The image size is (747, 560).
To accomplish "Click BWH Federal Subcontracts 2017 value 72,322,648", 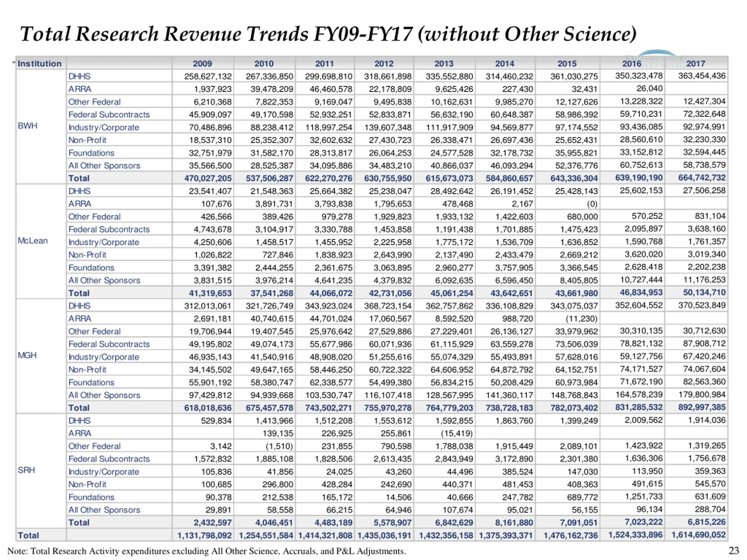I will [x=704, y=114].
